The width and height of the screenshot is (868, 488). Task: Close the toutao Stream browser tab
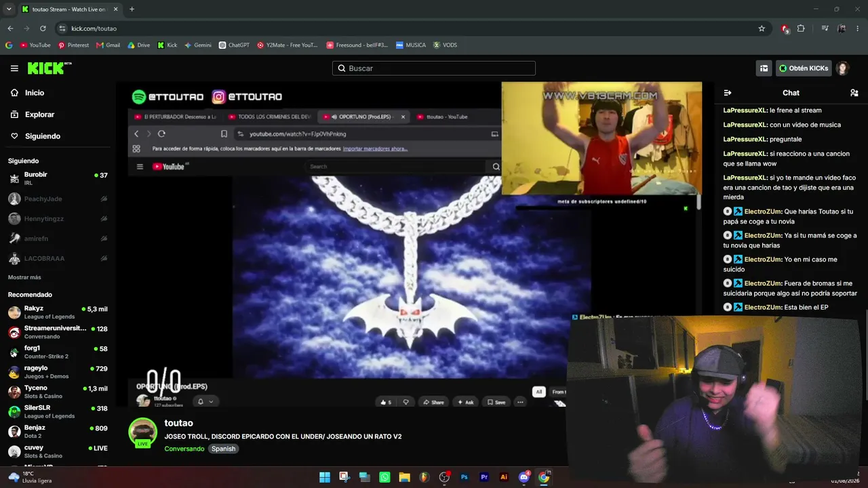(116, 9)
